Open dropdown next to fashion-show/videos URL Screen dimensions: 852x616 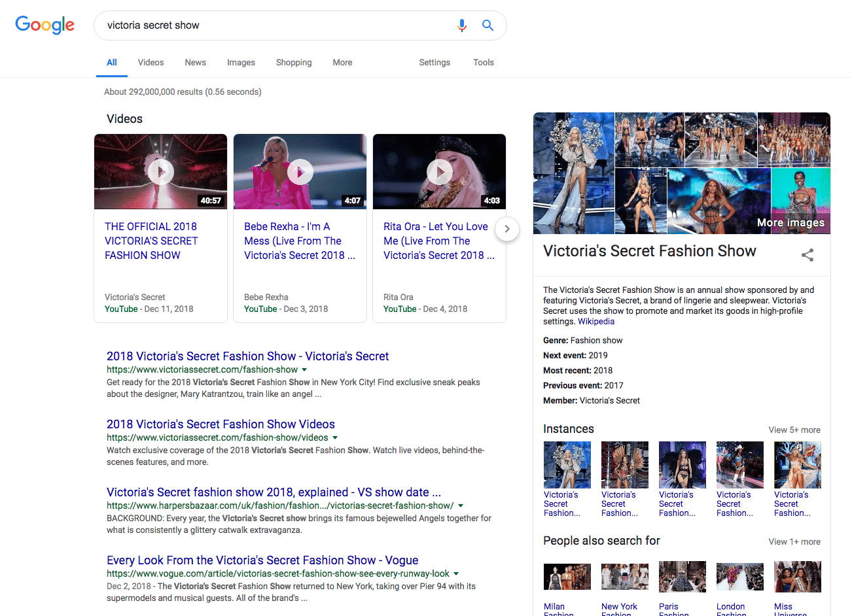pyautogui.click(x=335, y=438)
